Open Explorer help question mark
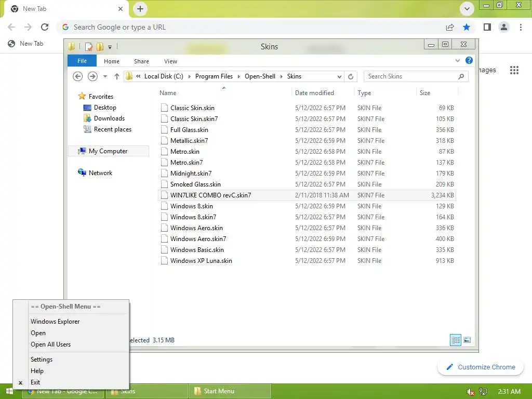This screenshot has width=532, height=399. (469, 60)
